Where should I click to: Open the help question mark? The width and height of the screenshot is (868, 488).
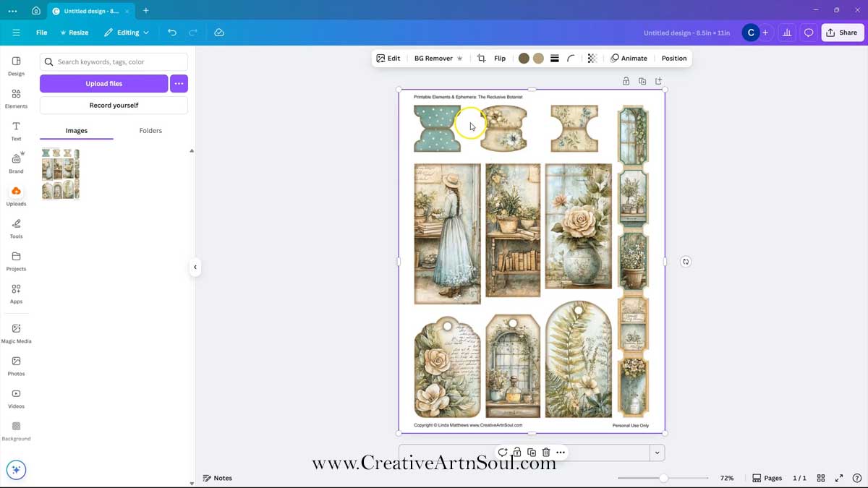tap(856, 478)
